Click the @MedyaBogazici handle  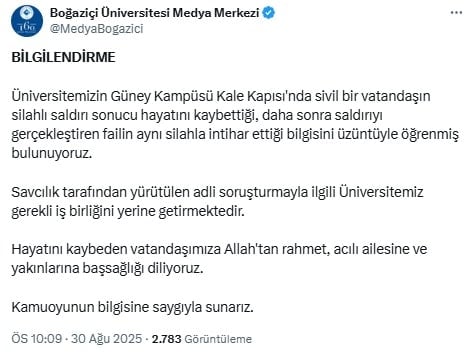[x=96, y=29]
